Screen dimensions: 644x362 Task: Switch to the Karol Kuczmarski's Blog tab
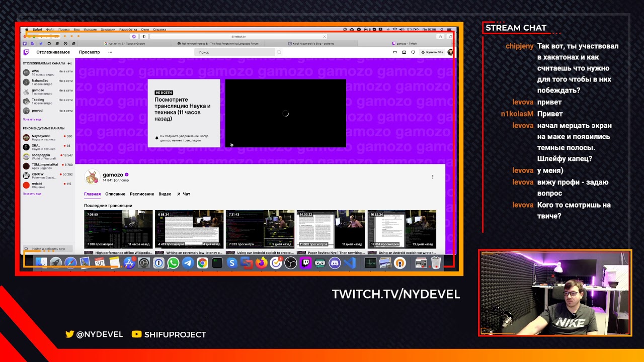pyautogui.click(x=312, y=44)
